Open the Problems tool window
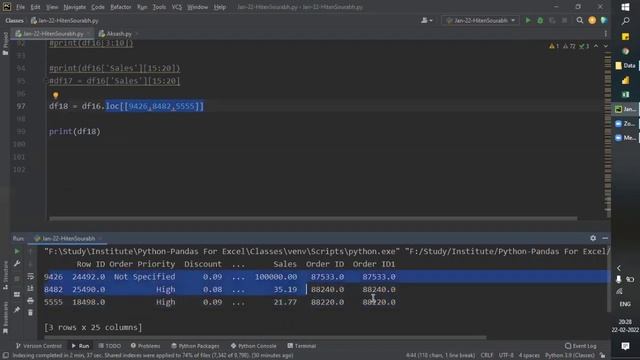Viewport: 640px width, 360px height. coord(145,346)
